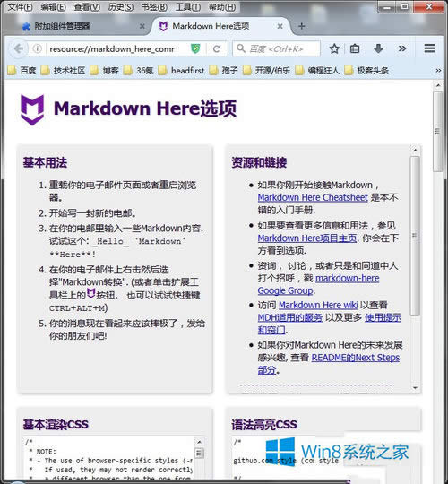Open the markdown-here Google Group link

[x=318, y=284]
